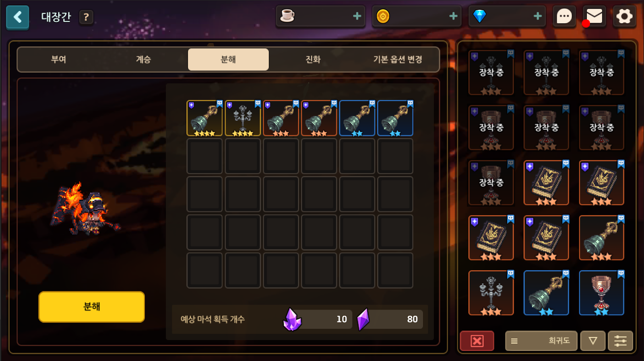
Task: Switch to the 부여 tab
Action: coord(58,59)
